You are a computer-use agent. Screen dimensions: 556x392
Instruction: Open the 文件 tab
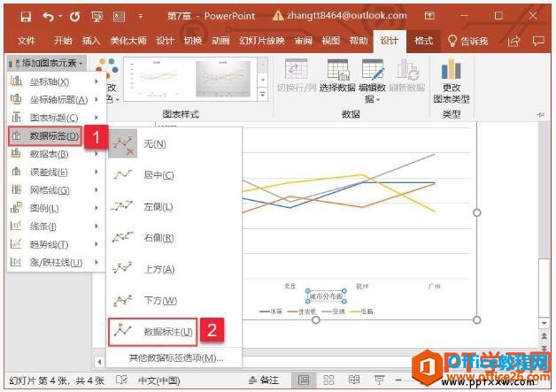pos(27,41)
